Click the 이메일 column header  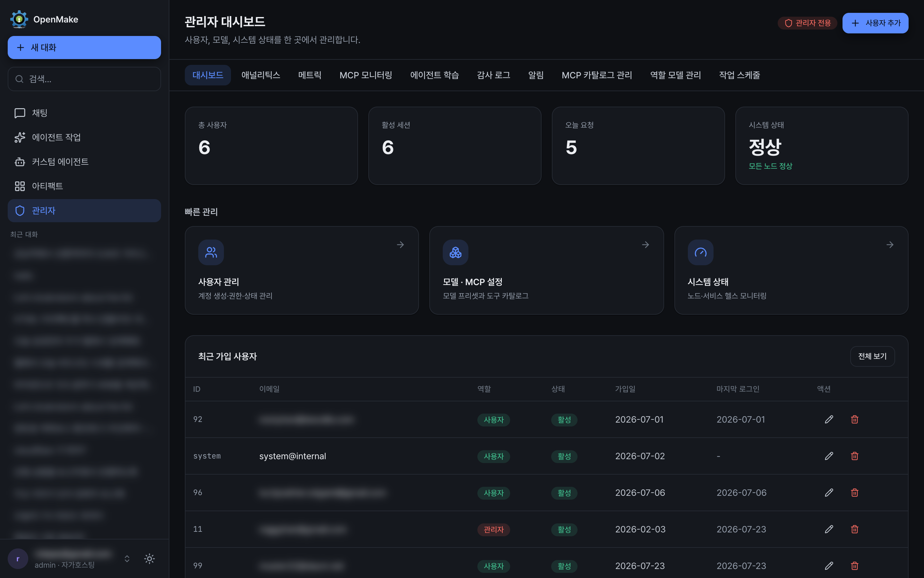(269, 389)
